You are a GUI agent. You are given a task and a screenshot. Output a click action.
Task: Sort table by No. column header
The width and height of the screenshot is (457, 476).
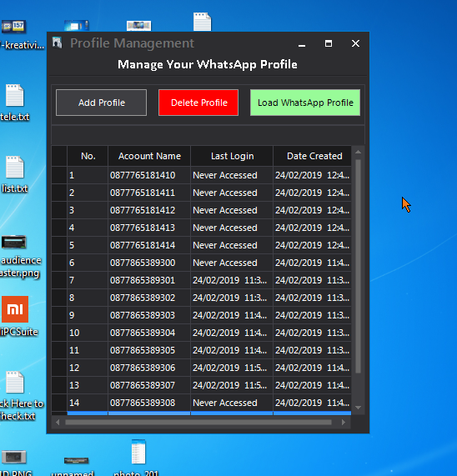pyautogui.click(x=88, y=156)
